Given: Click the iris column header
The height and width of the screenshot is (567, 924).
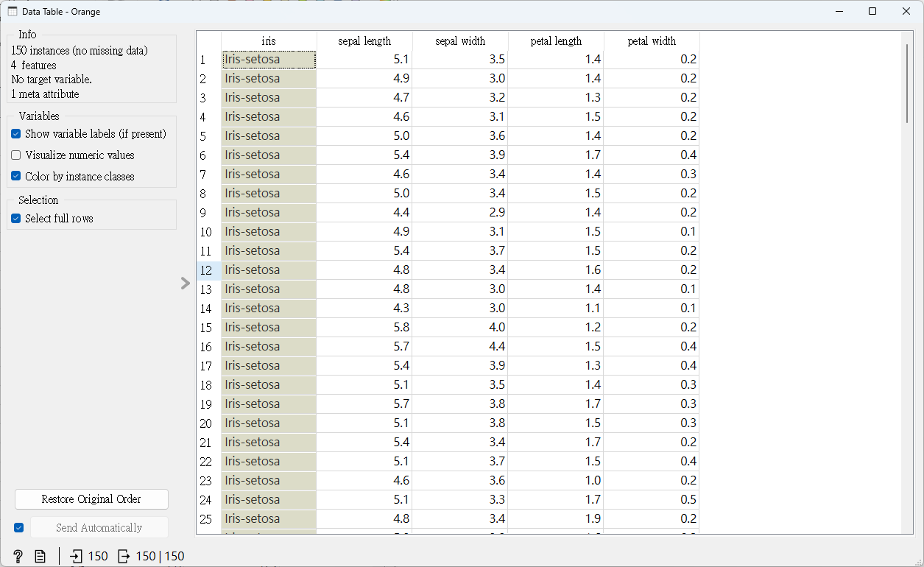Looking at the screenshot, I should click(x=269, y=41).
